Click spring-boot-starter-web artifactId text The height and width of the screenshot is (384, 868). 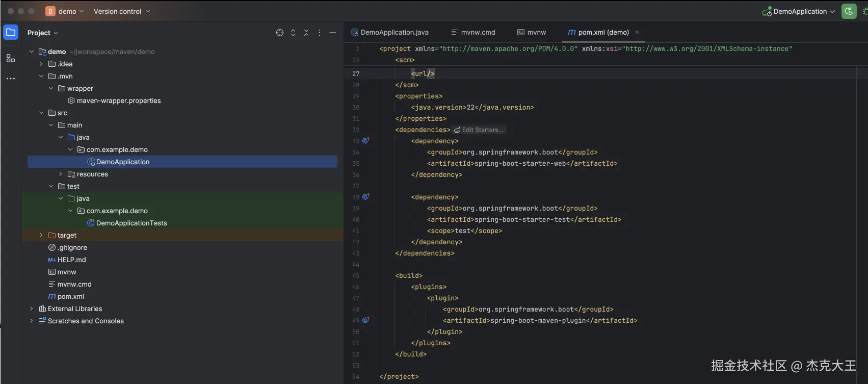520,163
